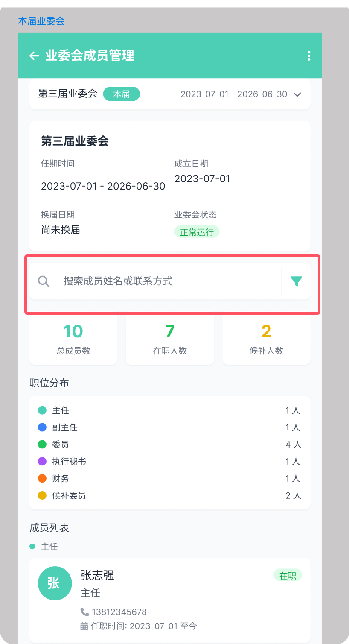Focus the member name search field

pos(166,281)
